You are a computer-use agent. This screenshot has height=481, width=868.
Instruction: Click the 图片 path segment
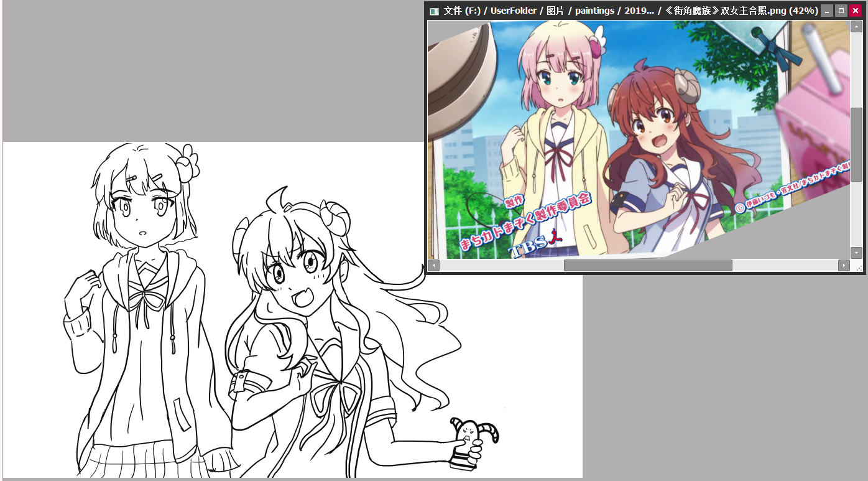point(556,11)
